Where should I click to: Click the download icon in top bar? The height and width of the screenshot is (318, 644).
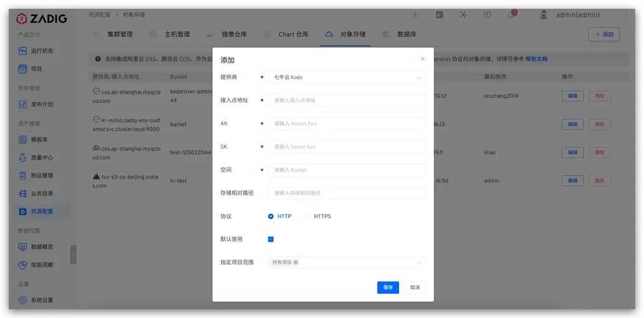pos(416,15)
